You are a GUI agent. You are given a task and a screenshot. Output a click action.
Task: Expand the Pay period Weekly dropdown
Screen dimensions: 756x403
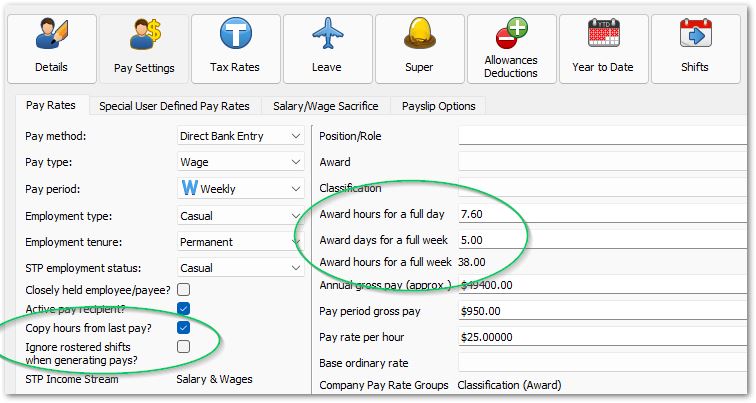[241, 188]
